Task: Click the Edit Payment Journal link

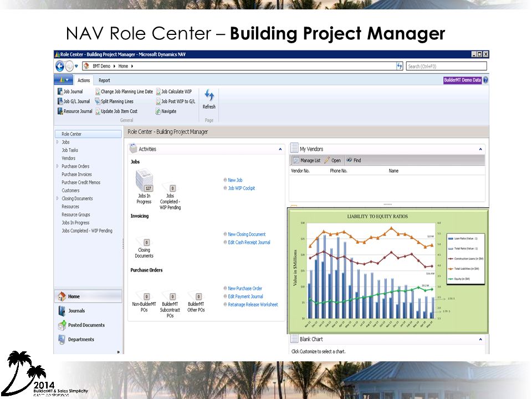Action: 245,296
